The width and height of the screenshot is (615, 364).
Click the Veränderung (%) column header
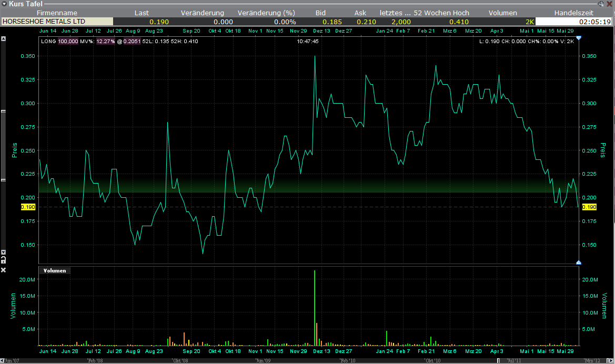click(x=266, y=13)
